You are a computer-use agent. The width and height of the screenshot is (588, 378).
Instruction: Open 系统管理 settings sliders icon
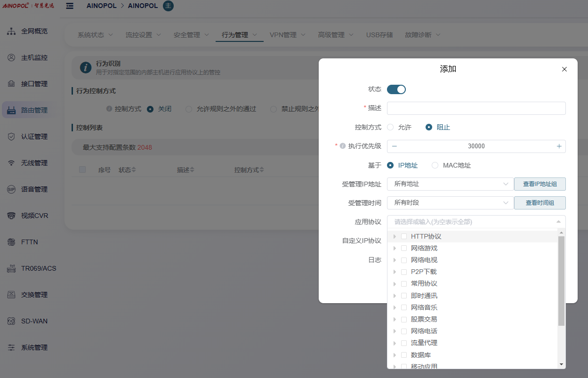(11, 347)
